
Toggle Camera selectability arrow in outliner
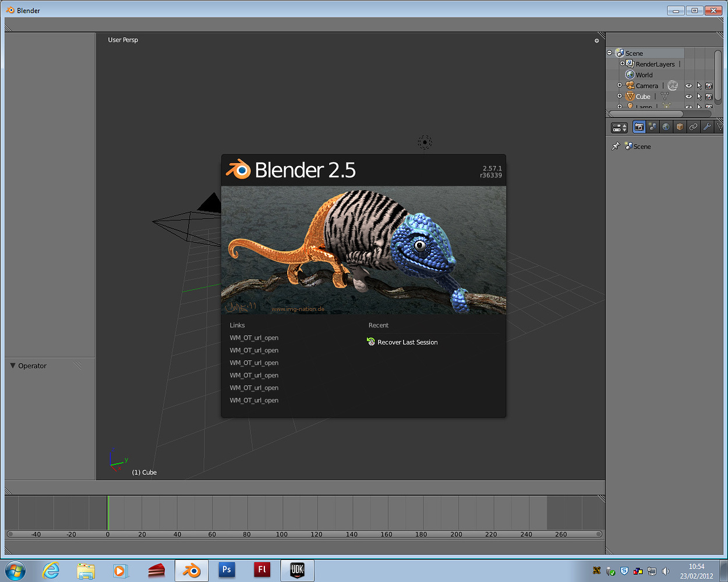699,86
